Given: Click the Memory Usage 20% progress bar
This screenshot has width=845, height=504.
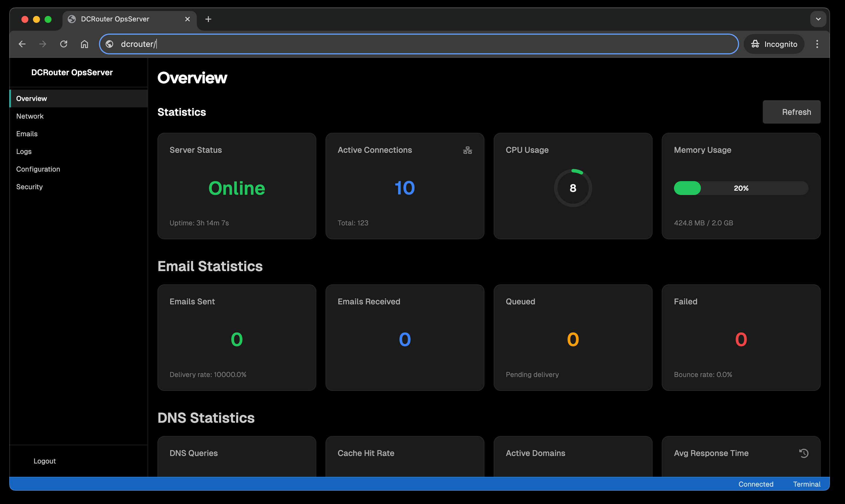Looking at the screenshot, I should 741,188.
